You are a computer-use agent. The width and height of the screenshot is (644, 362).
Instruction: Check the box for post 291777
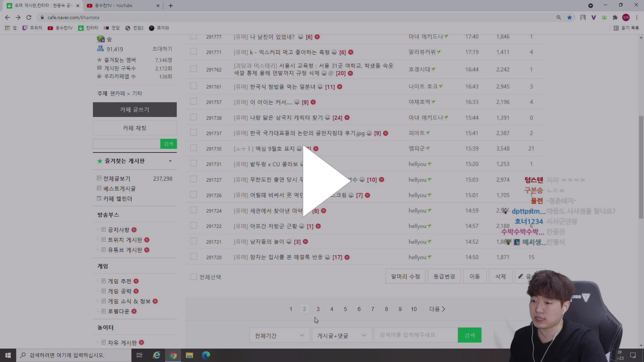194,37
